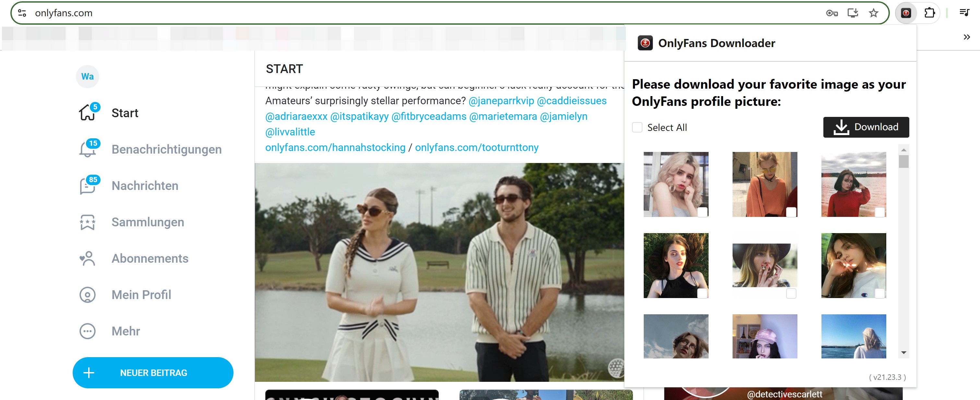980x400 pixels.
Task: Open the Mehr ellipsis icon
Action: (88, 331)
